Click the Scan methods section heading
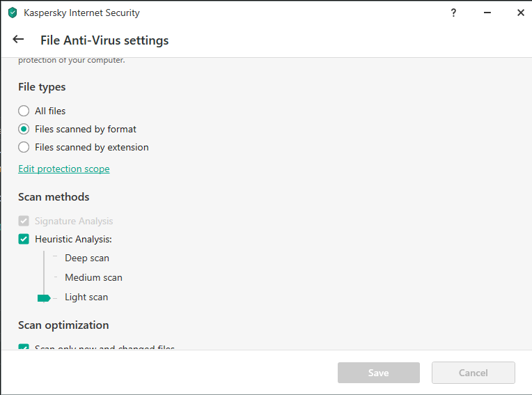Screen dimensions: 532x395 [x=54, y=197]
